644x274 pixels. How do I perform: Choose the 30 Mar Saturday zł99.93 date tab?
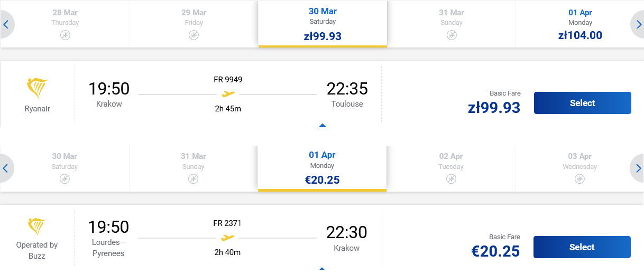(x=323, y=24)
